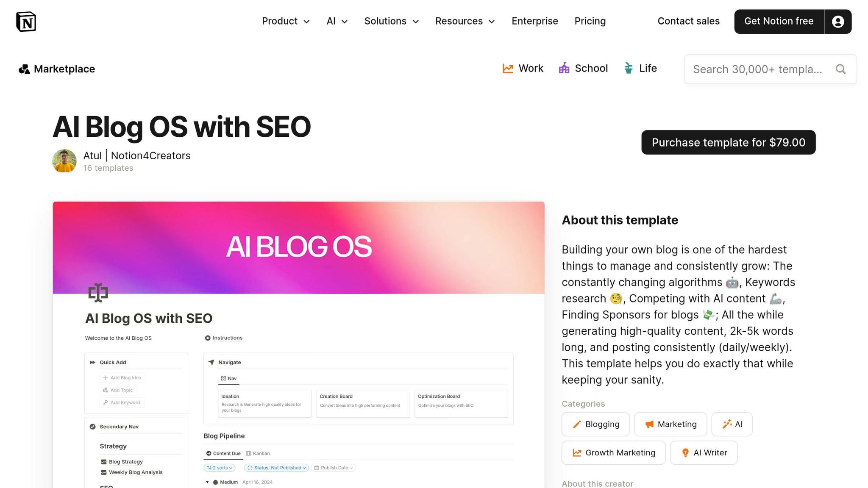The height and width of the screenshot is (488, 868).
Task: Click the Notion logo
Action: pyautogui.click(x=26, y=21)
